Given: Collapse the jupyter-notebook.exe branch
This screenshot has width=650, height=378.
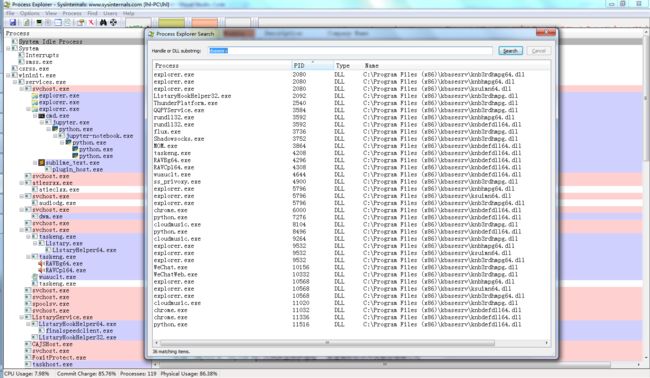Looking at the screenshot, I should 55,136.
